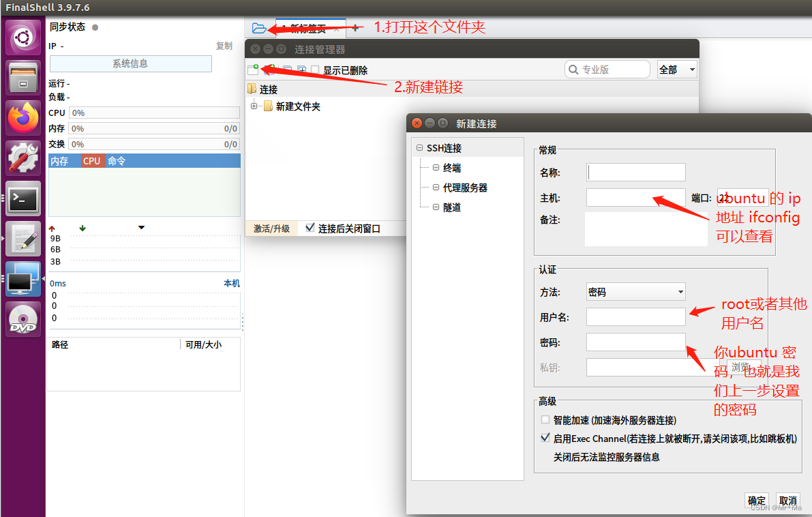Click the 专业版 search field
The height and width of the screenshot is (517, 812).
607,70
